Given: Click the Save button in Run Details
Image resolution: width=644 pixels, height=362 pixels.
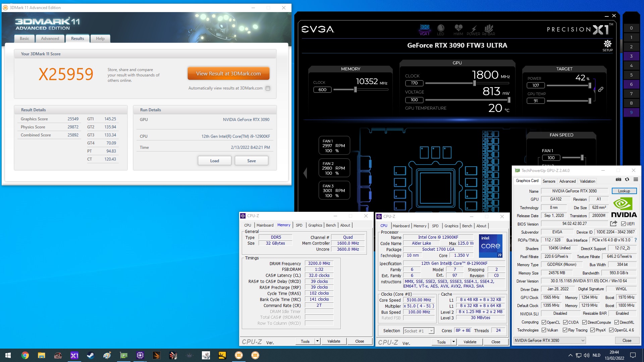Looking at the screenshot, I should click(252, 161).
